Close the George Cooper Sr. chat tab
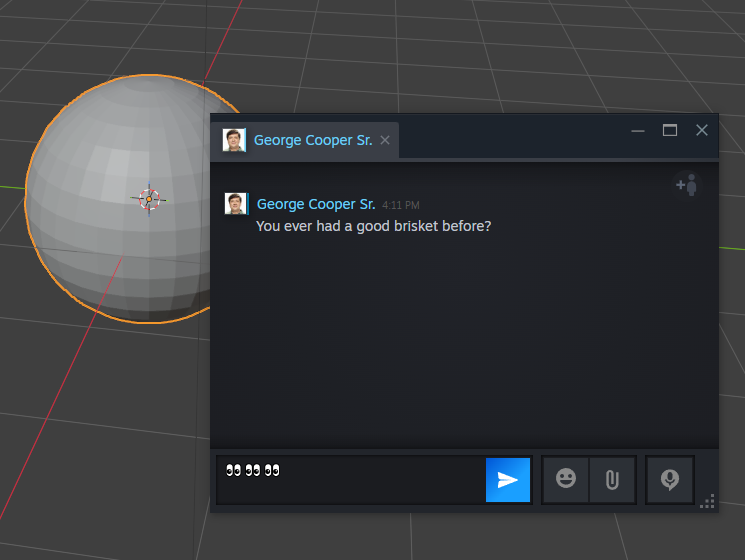745x560 pixels. pos(385,140)
